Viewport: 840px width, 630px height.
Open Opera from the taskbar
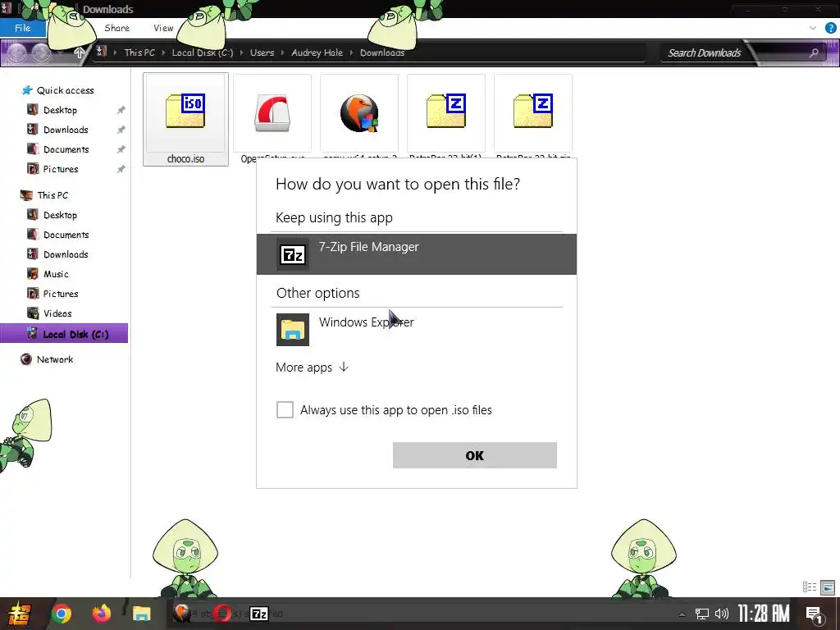click(222, 614)
